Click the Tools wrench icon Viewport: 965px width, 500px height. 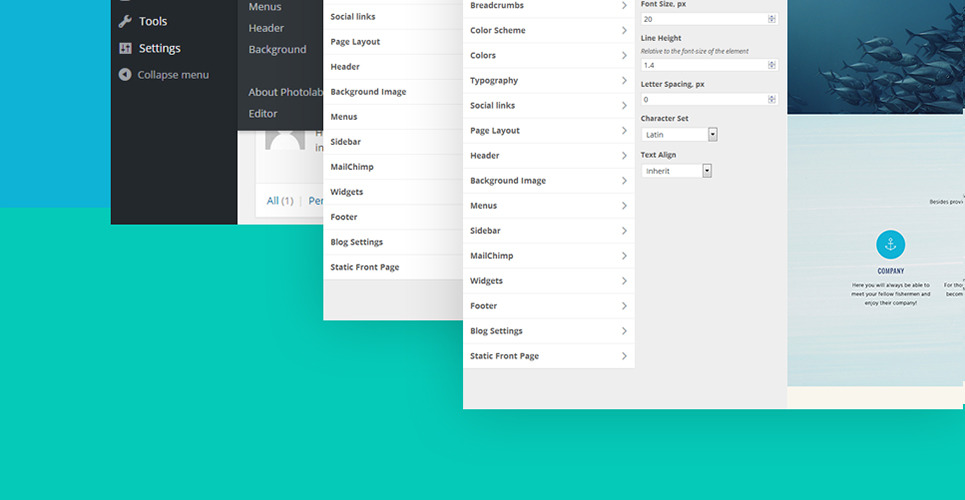[125, 21]
